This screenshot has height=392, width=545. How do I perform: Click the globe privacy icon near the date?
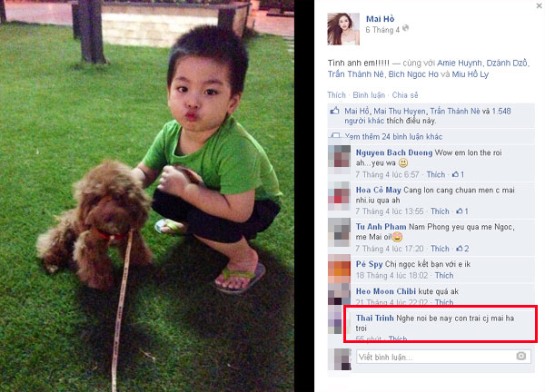coord(405,28)
